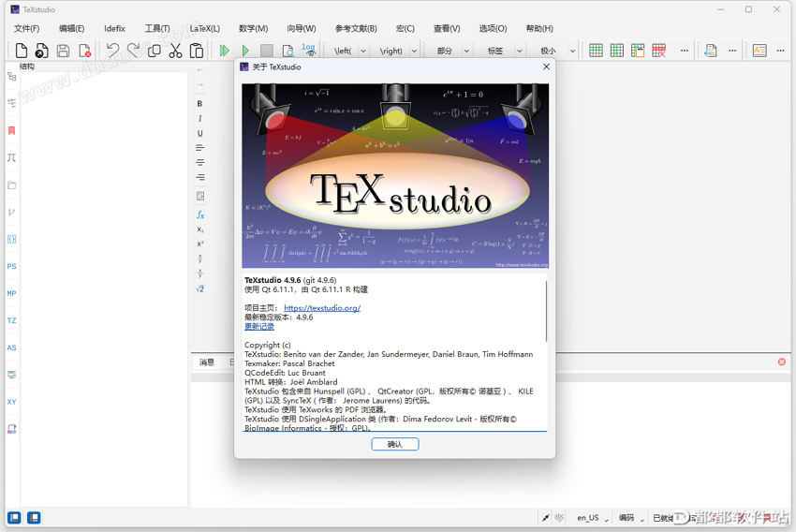Toggle bottom panel visibility button
The height and width of the screenshot is (532, 796).
(x=34, y=517)
